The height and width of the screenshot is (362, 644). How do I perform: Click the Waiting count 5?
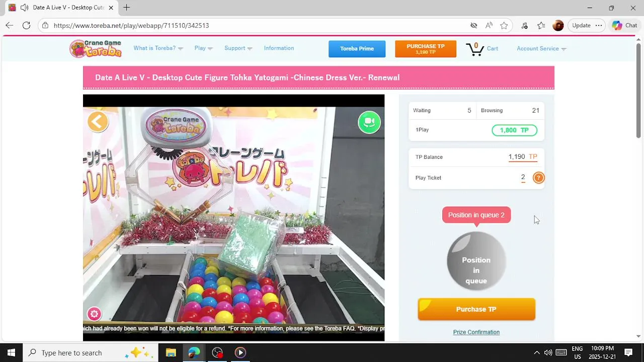469,111
